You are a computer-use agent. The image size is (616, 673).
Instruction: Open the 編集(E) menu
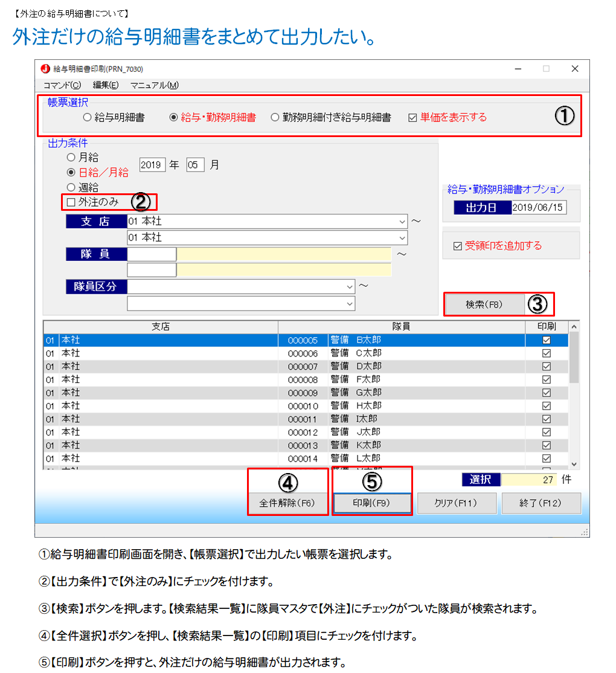click(106, 85)
